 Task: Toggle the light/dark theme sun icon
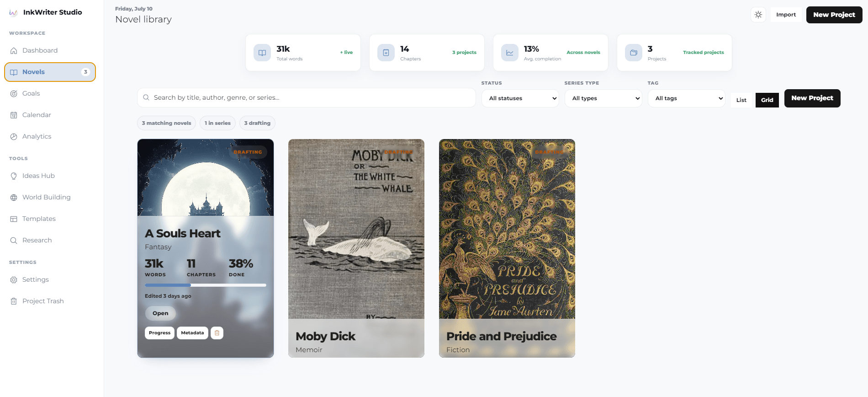point(758,15)
